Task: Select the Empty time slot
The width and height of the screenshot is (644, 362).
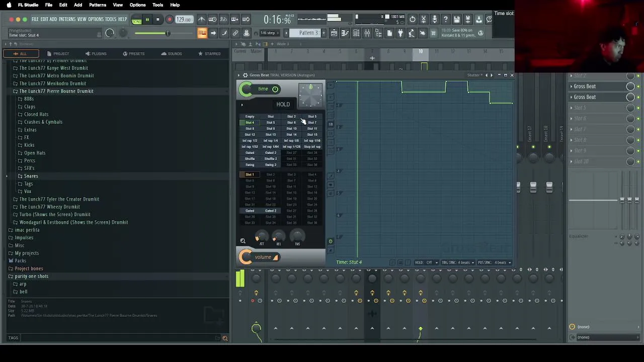Action: click(250, 117)
